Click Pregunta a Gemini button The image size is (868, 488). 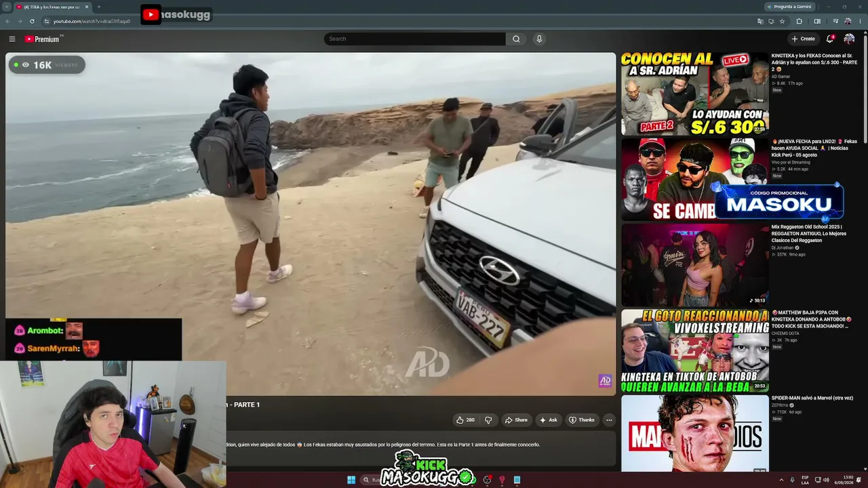pos(789,7)
